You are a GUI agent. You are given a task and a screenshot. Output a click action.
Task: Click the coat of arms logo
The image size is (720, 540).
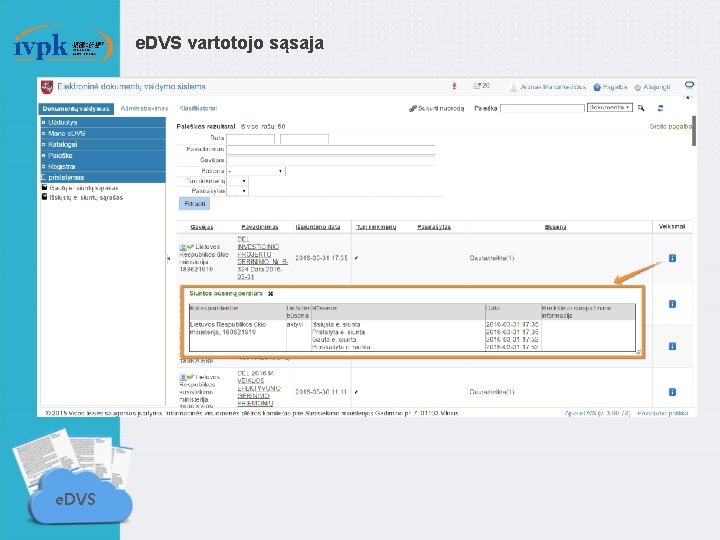point(47,87)
